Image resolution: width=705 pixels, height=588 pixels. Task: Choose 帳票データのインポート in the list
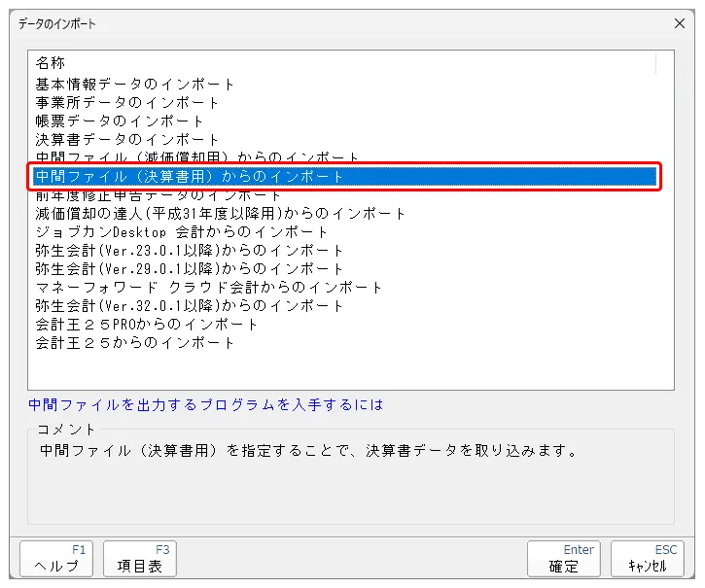(x=120, y=121)
